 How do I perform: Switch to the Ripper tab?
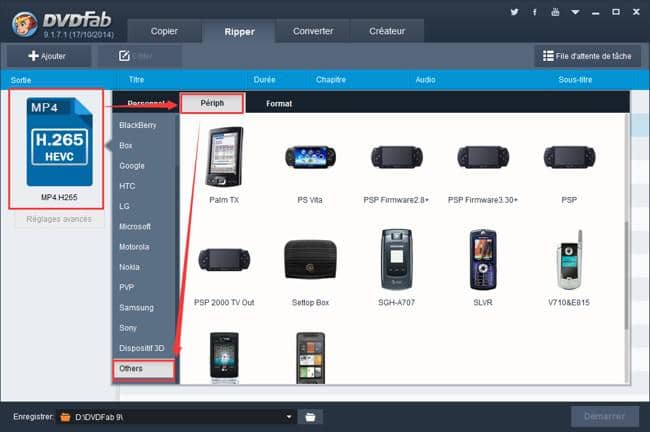point(239,32)
